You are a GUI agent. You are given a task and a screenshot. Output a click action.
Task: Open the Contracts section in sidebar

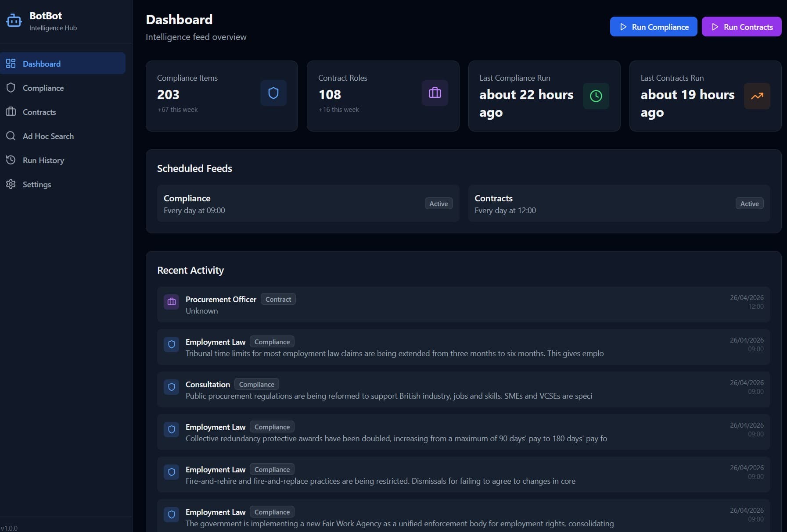pyautogui.click(x=39, y=112)
